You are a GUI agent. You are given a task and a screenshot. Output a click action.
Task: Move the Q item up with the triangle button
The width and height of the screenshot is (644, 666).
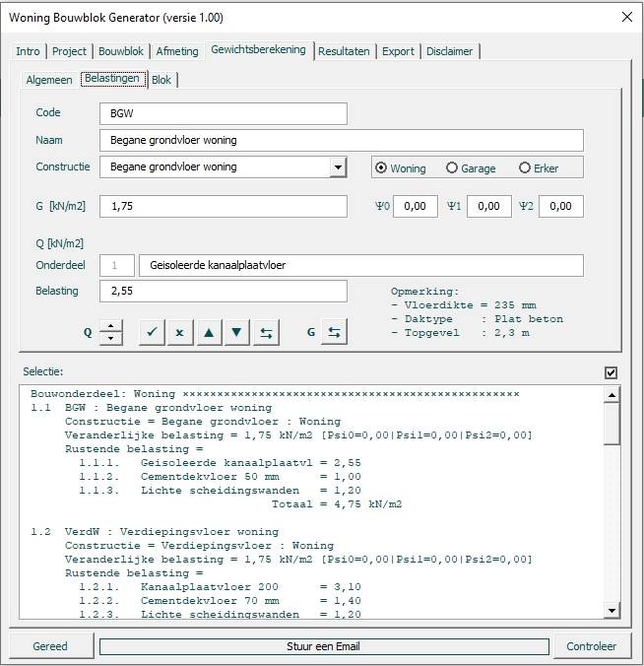pos(209,332)
